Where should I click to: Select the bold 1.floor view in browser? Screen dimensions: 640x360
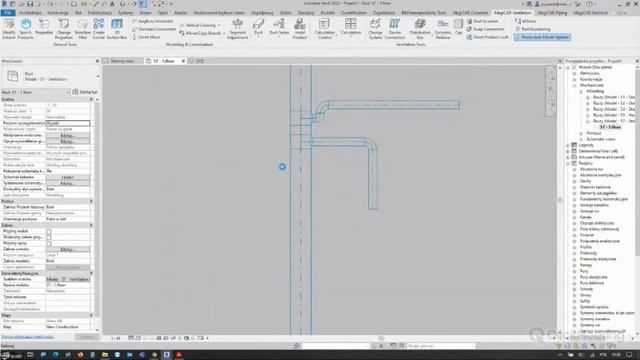pyautogui.click(x=610, y=127)
